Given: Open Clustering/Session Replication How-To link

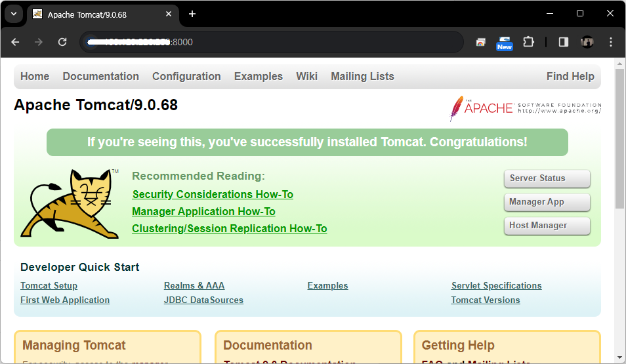Looking at the screenshot, I should pos(230,229).
